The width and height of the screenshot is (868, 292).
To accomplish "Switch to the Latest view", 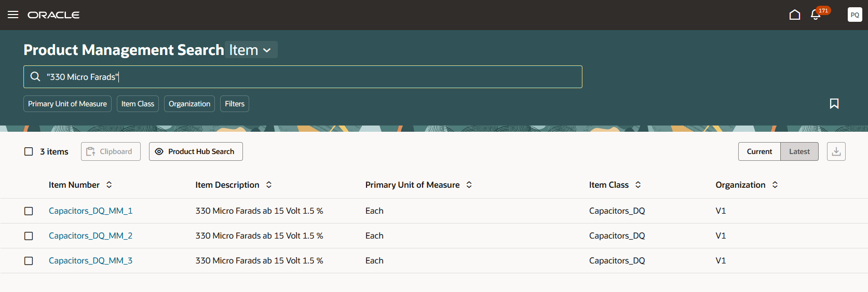I will [799, 151].
